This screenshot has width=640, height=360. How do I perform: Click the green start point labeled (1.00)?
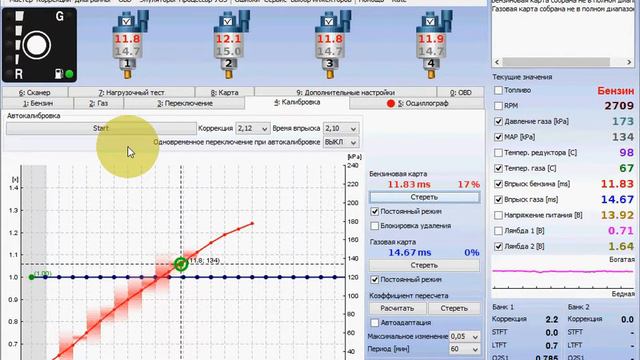tap(32, 277)
